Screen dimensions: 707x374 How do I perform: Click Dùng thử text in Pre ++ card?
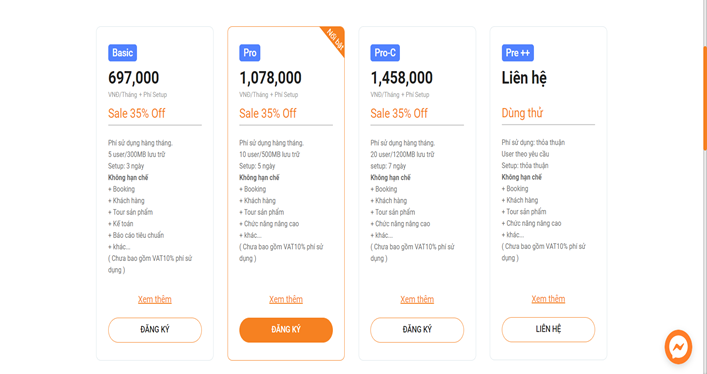522,113
